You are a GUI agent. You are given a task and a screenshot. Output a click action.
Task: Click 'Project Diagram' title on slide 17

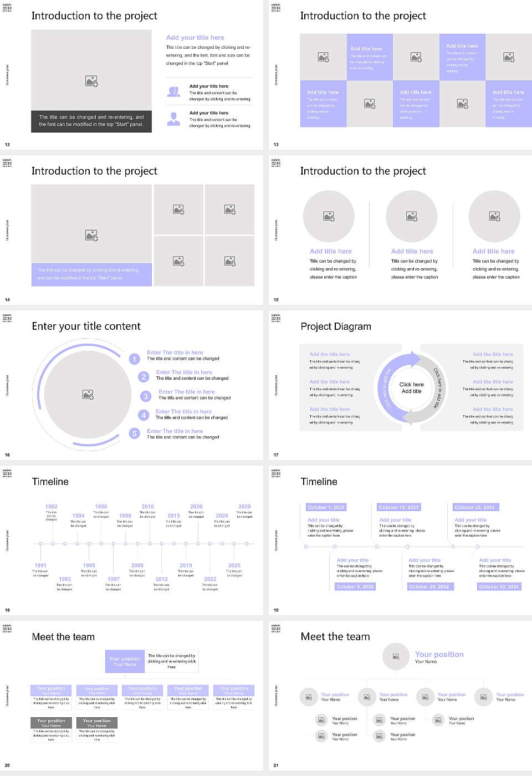336,326
